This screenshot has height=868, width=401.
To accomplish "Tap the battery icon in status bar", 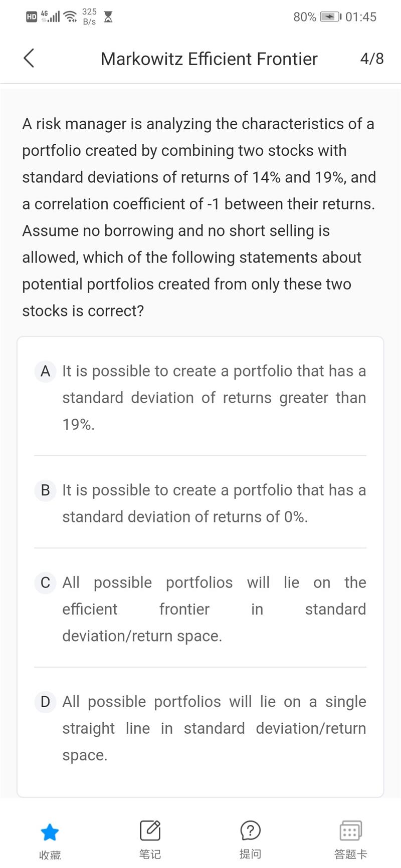I will (x=330, y=17).
